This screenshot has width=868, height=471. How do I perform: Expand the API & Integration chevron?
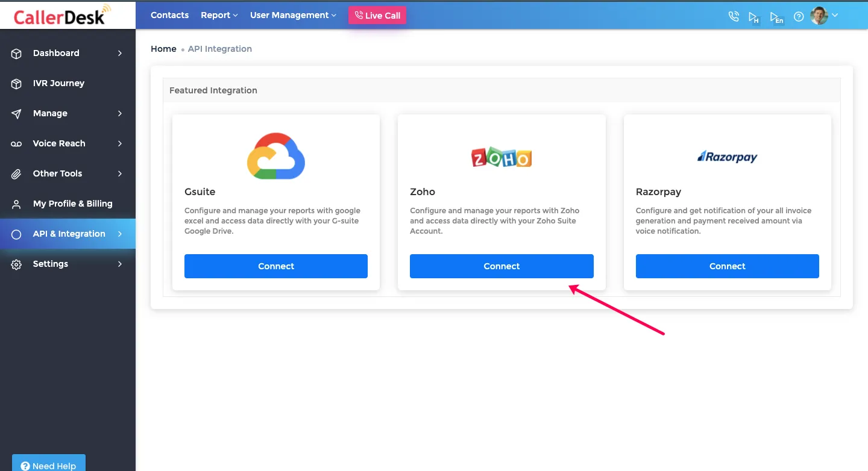click(x=120, y=234)
